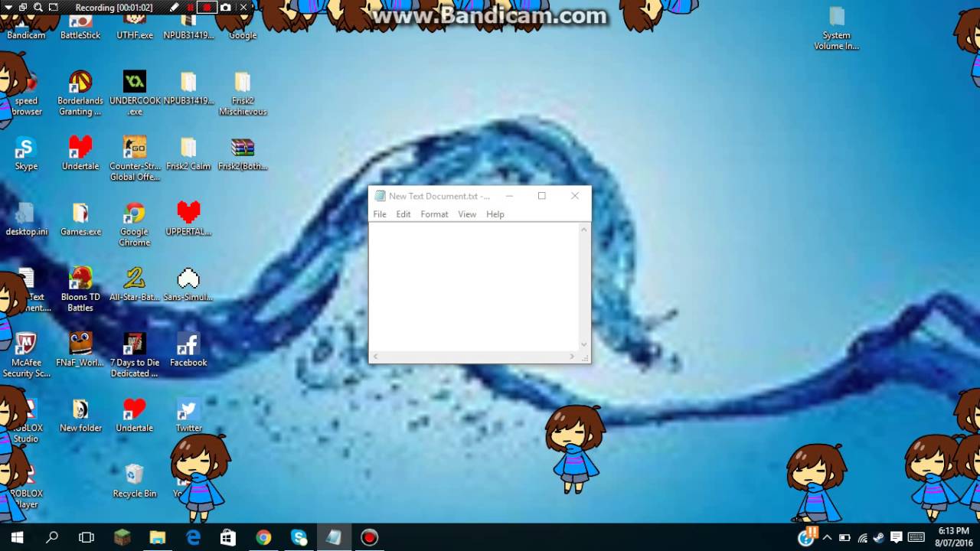Click the Bandicam magnifier search icon

click(x=38, y=8)
